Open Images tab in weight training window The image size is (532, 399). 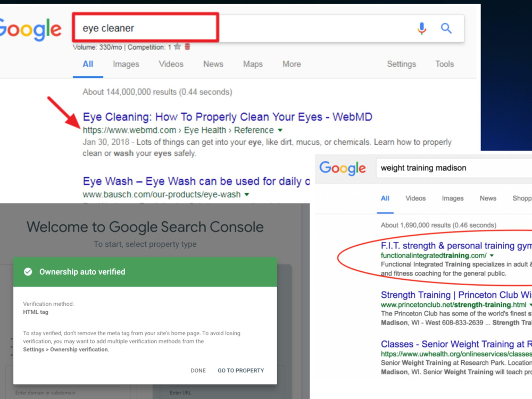[453, 198]
